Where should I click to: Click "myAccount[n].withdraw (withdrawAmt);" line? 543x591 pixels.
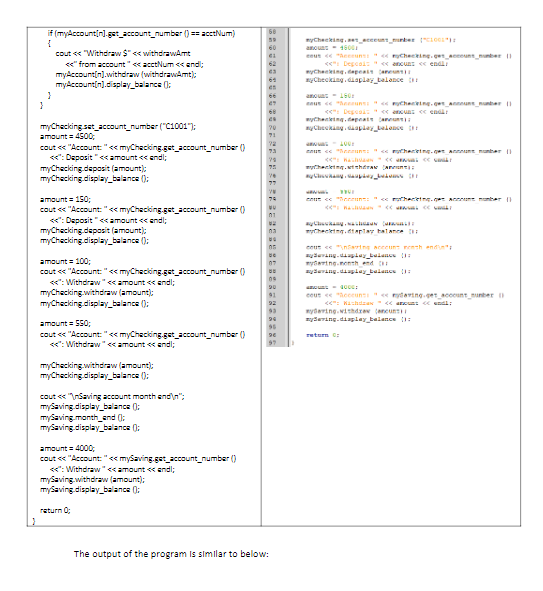point(126,74)
